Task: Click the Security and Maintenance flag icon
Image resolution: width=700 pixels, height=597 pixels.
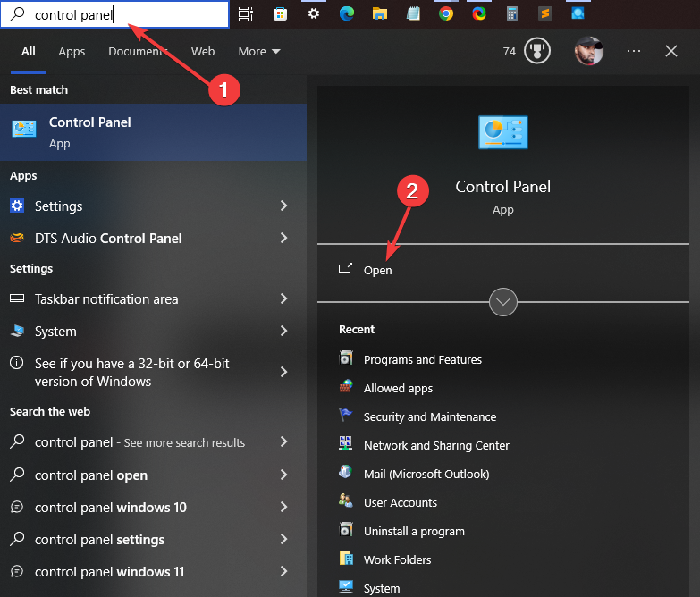Action: pos(345,415)
